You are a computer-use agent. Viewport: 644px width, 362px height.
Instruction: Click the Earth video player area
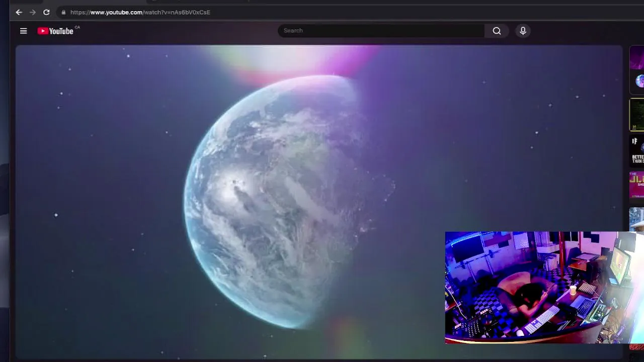(319, 201)
